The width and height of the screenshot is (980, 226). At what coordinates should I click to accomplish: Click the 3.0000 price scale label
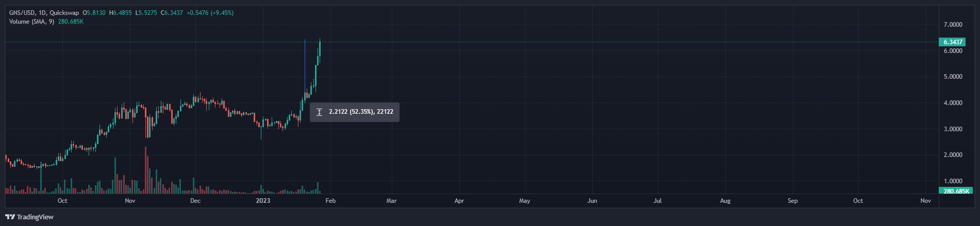click(953, 129)
